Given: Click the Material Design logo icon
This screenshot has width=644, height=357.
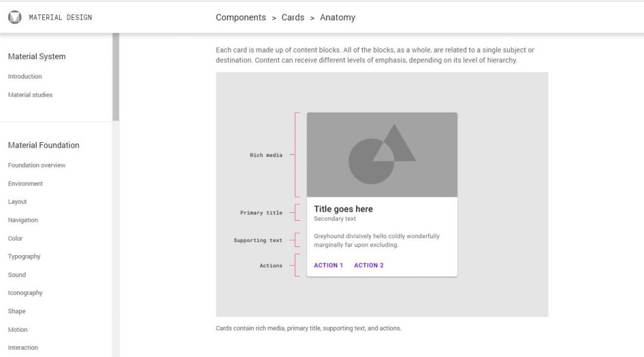Looking at the screenshot, I should (x=15, y=17).
